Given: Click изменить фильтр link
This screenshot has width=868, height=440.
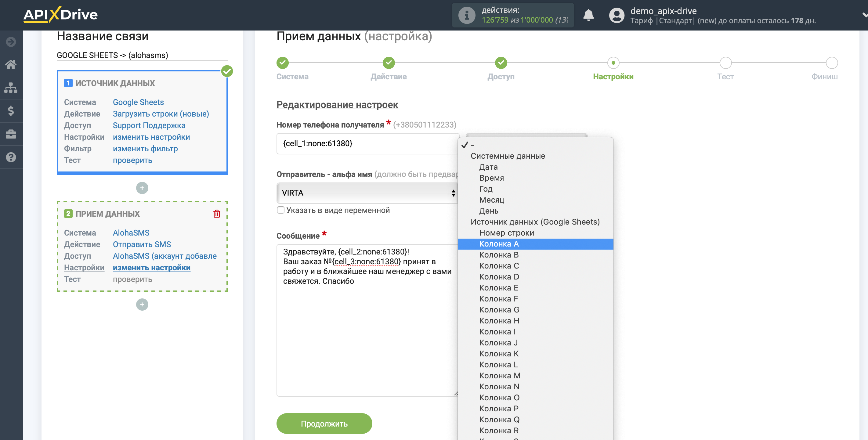Looking at the screenshot, I should click(145, 149).
